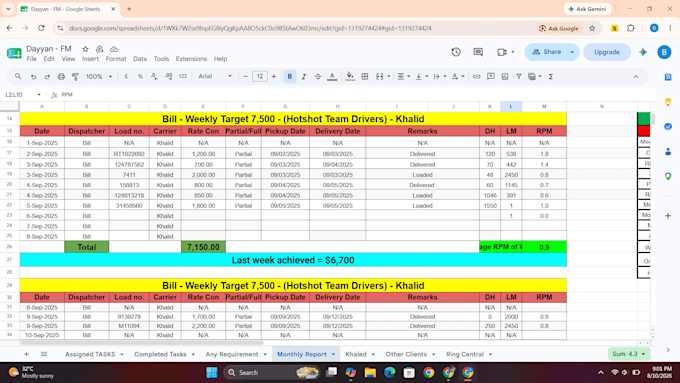The image size is (680, 383).
Task: Collapse the toolbar with the chevron
Action: click(636, 76)
